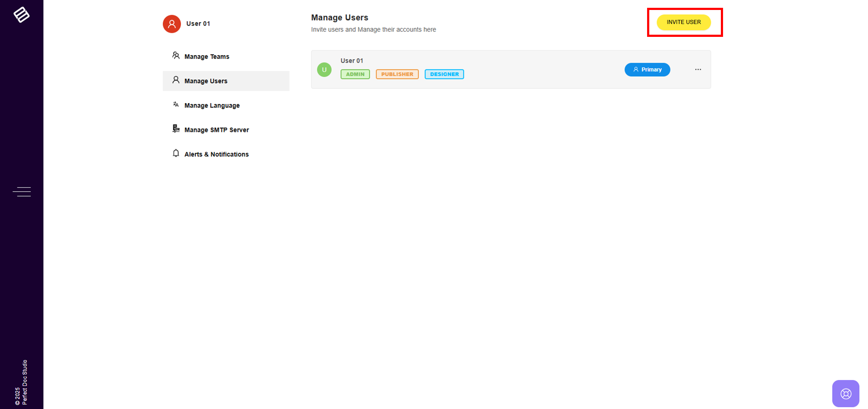Screen dimensions: 868x409
Task: Select the Manage Users menu label
Action: coord(206,81)
